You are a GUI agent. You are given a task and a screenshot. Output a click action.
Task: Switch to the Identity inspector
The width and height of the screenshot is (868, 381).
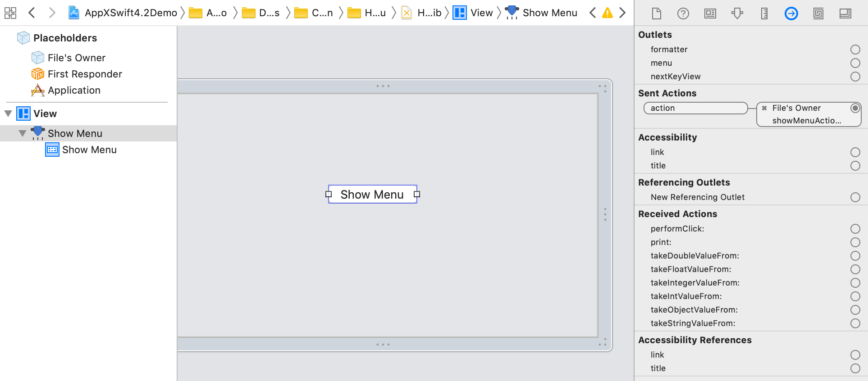(x=710, y=14)
